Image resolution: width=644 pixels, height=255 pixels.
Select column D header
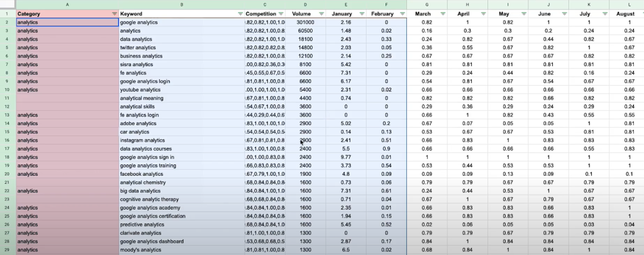coord(304,4)
